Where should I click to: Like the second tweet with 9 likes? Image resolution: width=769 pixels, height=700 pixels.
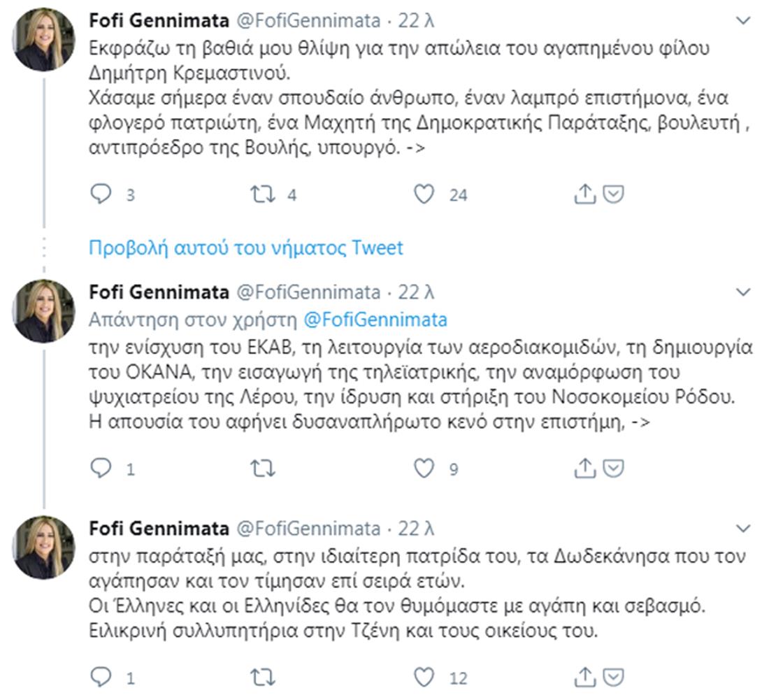[x=424, y=469]
